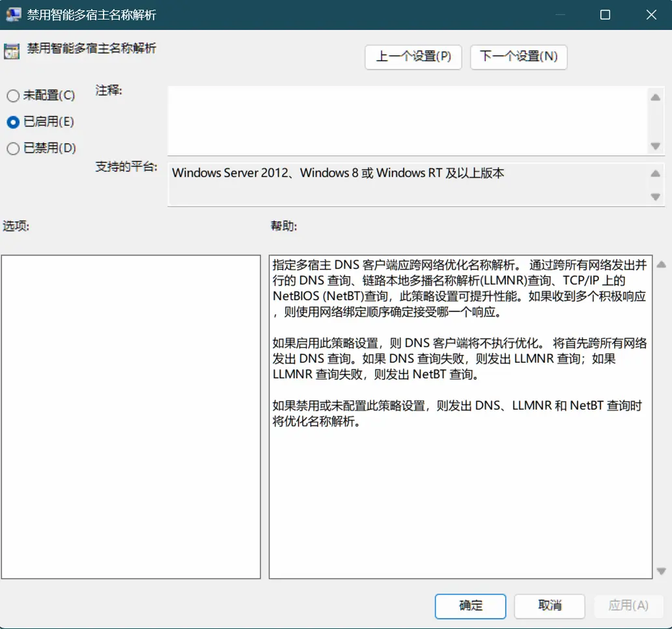Click the scroll-down arrow of 支持的平台 field
The width and height of the screenshot is (672, 629).
click(x=657, y=196)
